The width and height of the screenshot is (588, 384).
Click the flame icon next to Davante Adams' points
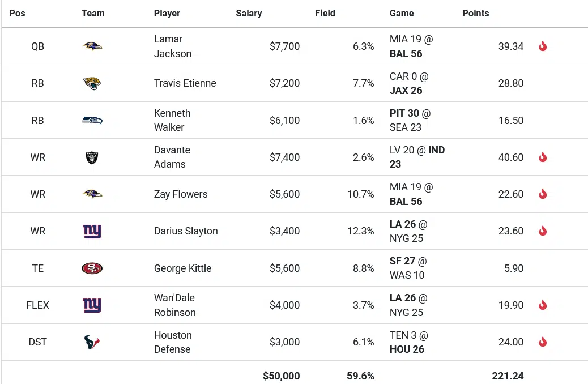(x=543, y=157)
